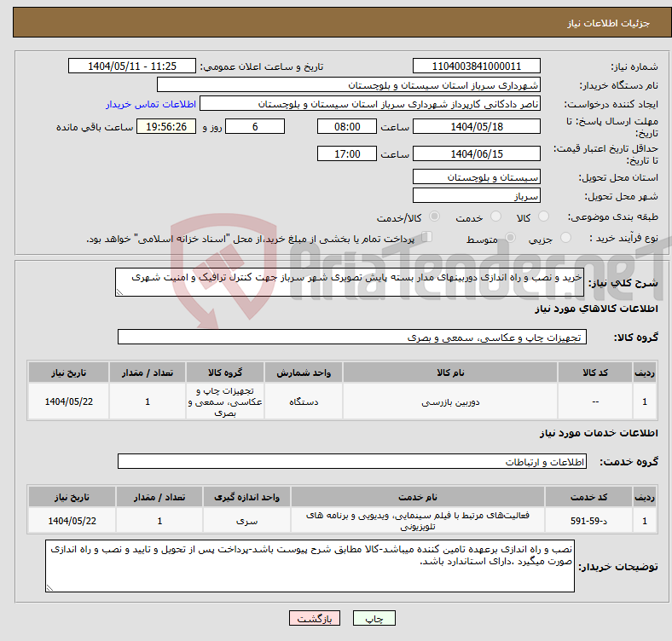Click the response deadline date 1404/05/18
Image resolution: width=672 pixels, height=641 pixels.
pos(476,126)
